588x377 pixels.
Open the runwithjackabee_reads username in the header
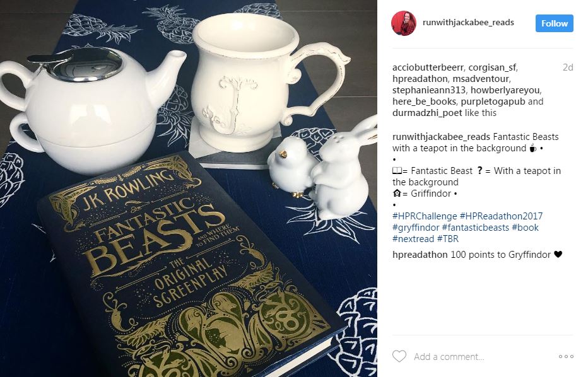point(468,23)
